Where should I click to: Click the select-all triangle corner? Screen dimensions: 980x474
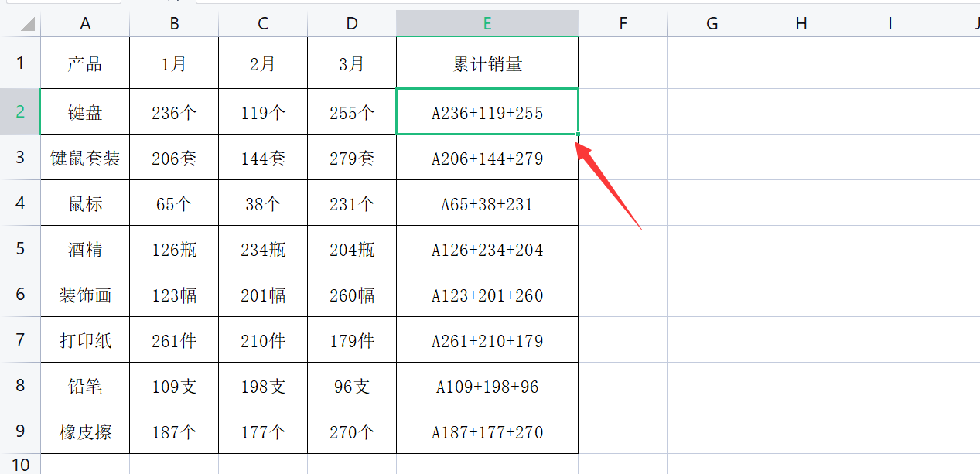tap(28, 25)
